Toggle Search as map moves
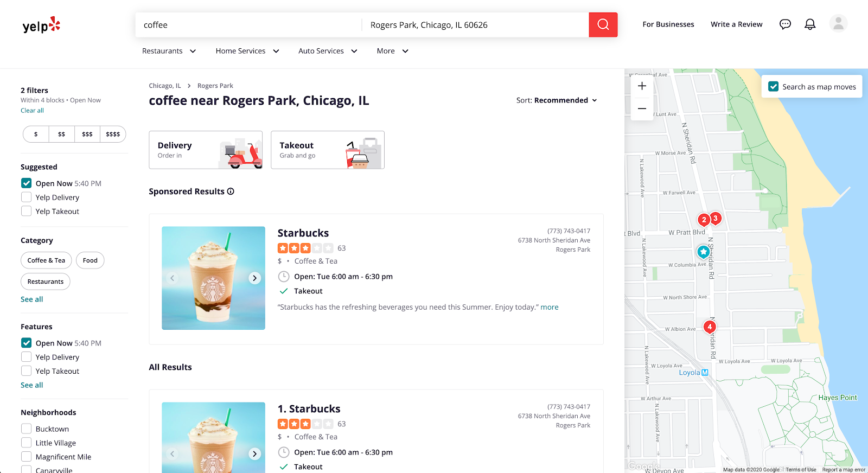 click(x=774, y=87)
